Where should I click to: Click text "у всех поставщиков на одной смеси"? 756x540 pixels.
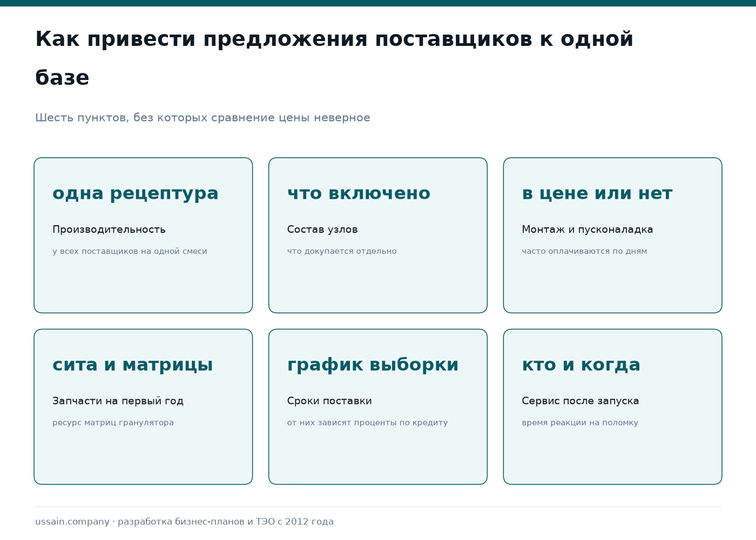point(130,251)
